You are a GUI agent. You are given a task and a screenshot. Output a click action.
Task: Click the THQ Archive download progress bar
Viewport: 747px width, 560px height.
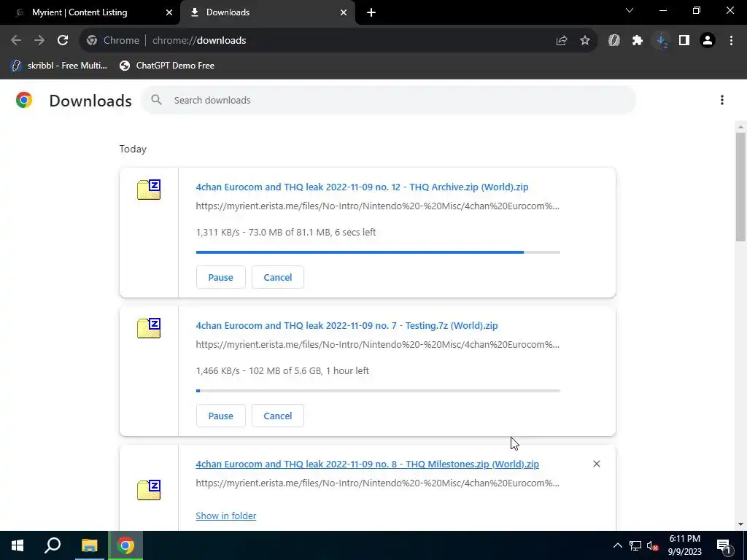click(x=378, y=252)
